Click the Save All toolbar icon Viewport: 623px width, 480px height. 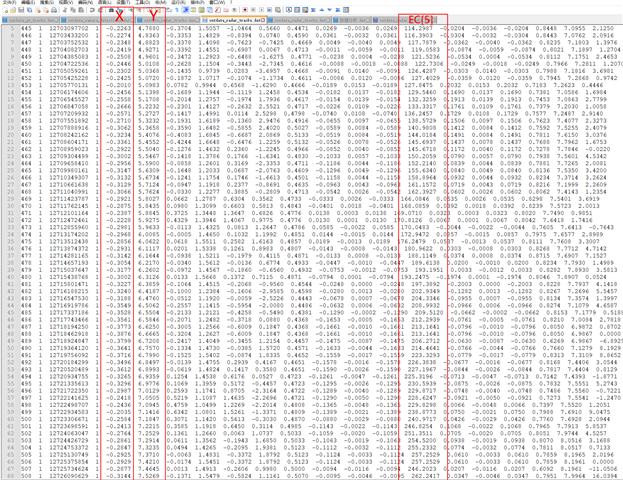[x=29, y=10]
